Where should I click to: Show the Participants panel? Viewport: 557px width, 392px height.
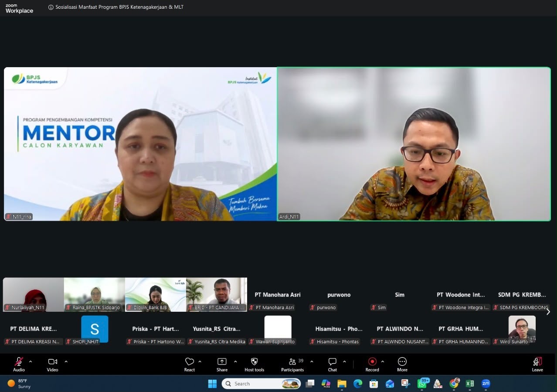292,365
